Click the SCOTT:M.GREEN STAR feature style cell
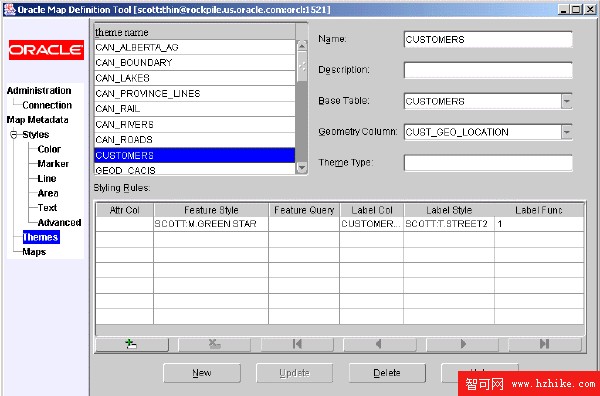Screen dimensions: 600x396 (211, 224)
